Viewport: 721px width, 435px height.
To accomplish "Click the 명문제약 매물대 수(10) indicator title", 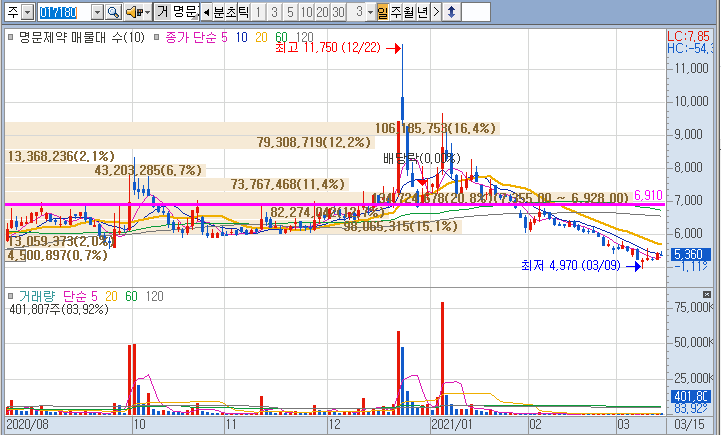I will pyautogui.click(x=81, y=37).
